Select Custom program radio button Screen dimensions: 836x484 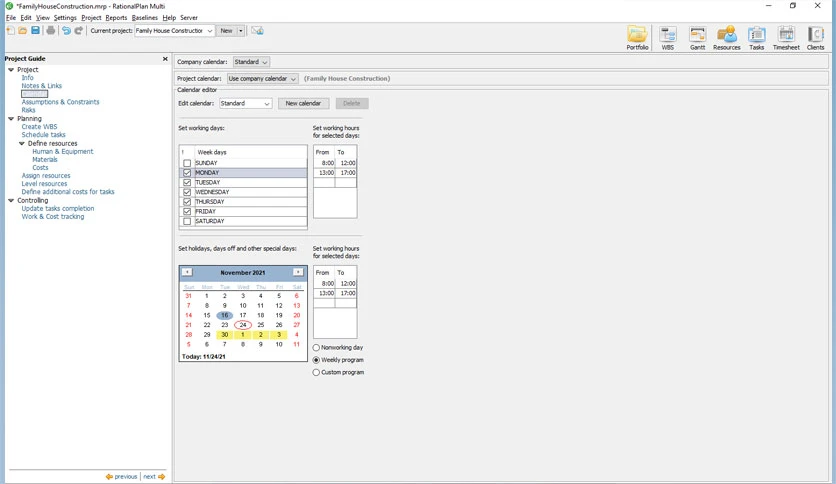[x=316, y=372]
